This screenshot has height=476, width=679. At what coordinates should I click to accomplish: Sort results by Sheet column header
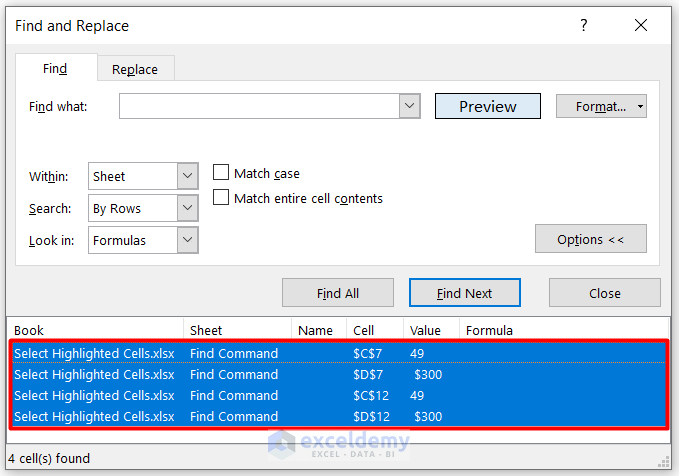tap(237, 330)
